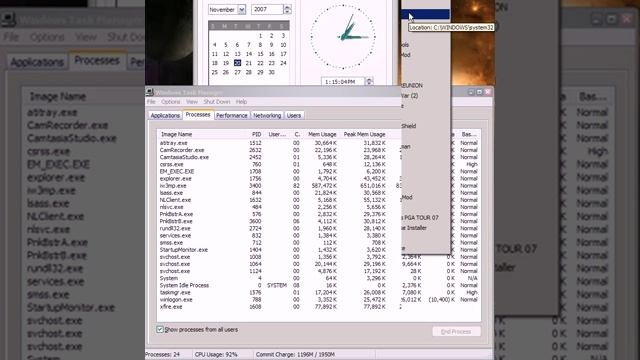Click the CPU Usage: 92% status entry
The width and height of the screenshot is (640, 360).
(x=216, y=354)
